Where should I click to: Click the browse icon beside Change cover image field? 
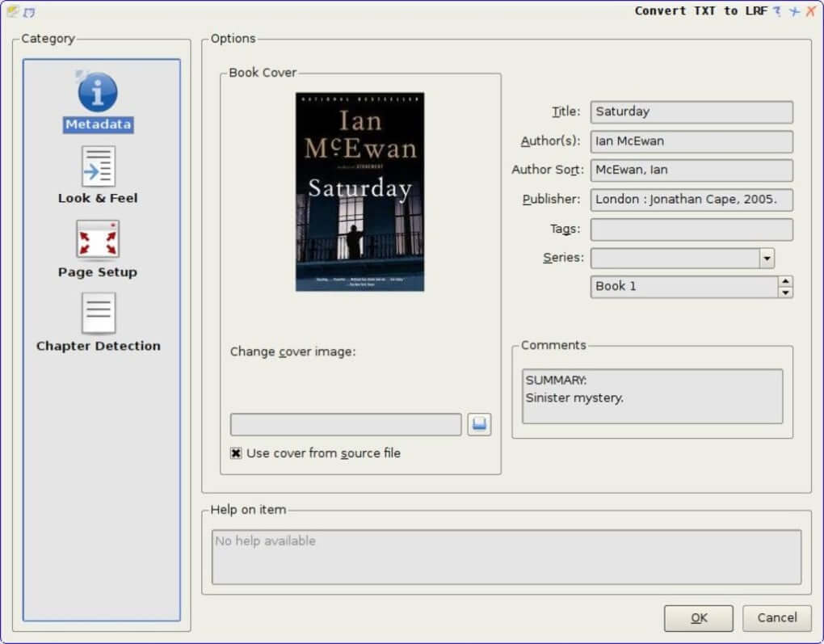[478, 423]
